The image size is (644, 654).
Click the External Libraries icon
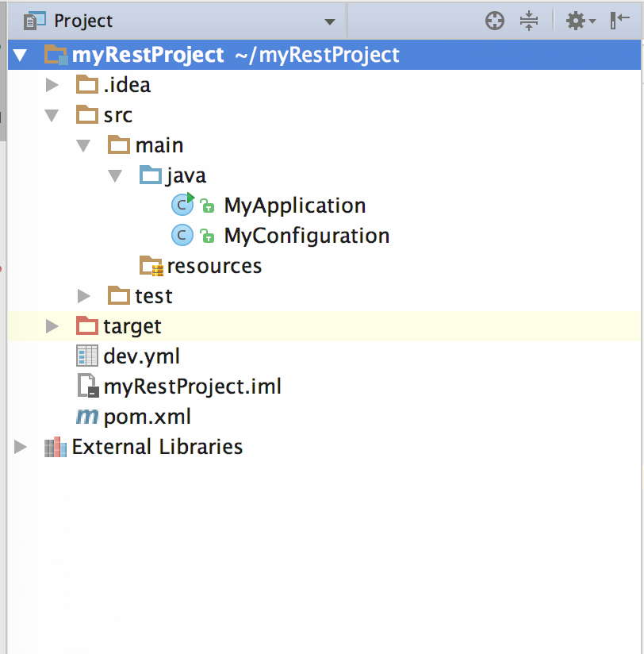tap(55, 447)
